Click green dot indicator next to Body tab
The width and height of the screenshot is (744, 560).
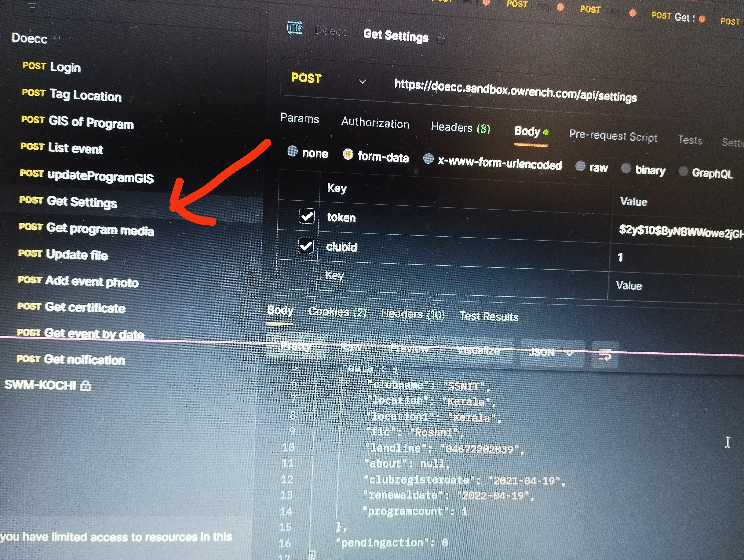(546, 133)
